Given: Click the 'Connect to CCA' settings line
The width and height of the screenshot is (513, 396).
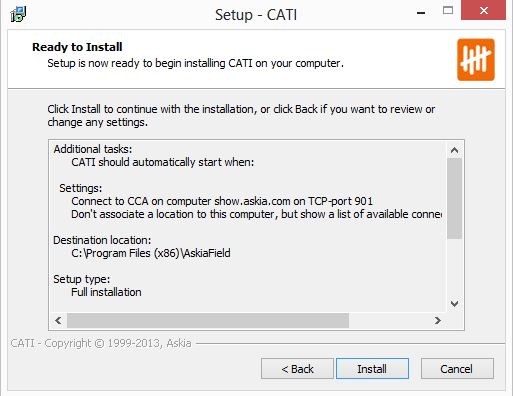Looking at the screenshot, I should 222,201.
